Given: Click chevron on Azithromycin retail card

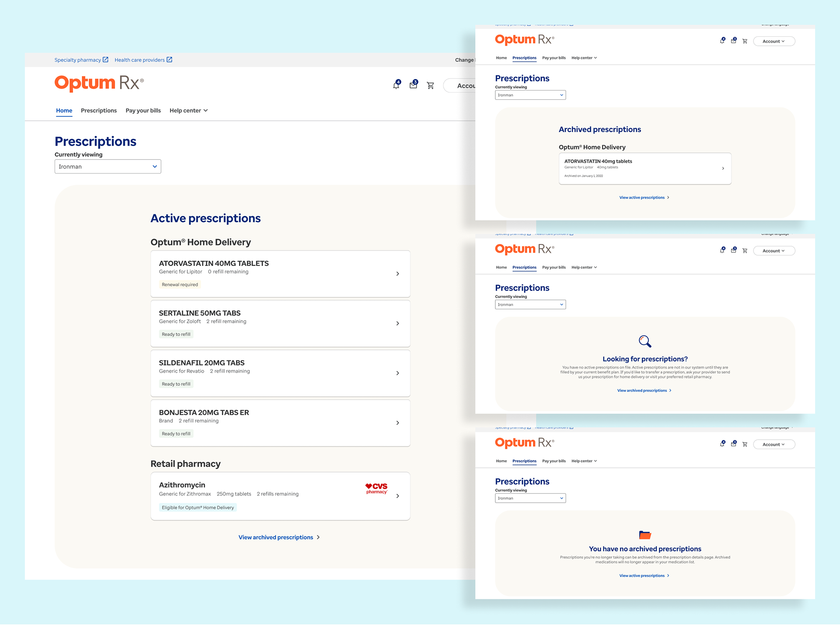Looking at the screenshot, I should (x=398, y=496).
